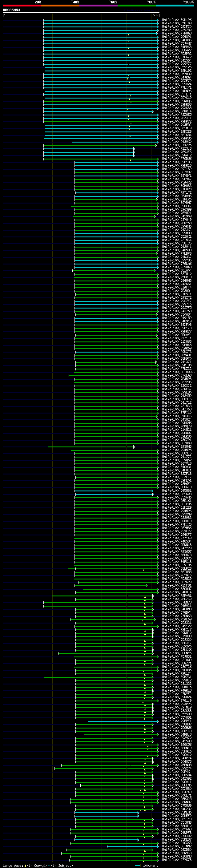Open hit UniRef100_Q42564
The image size is (197, 868).
[177, 61]
